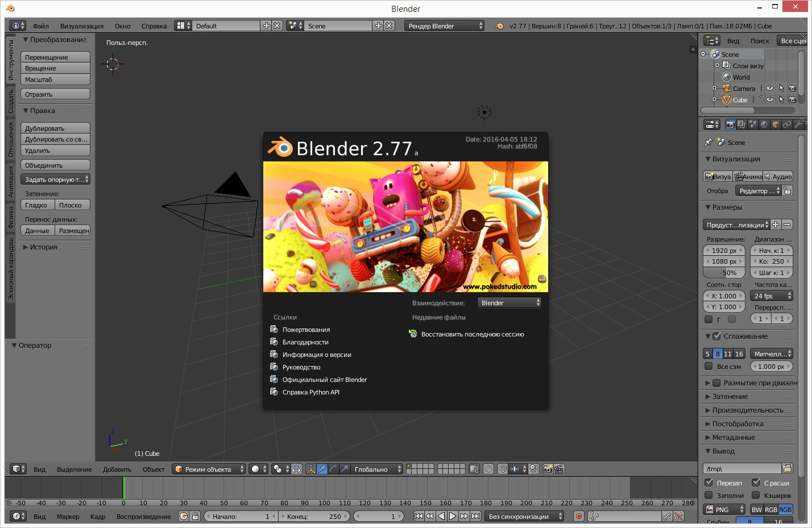Click the Гладко shading button
Image resolution: width=812 pixels, height=528 pixels.
[37, 205]
